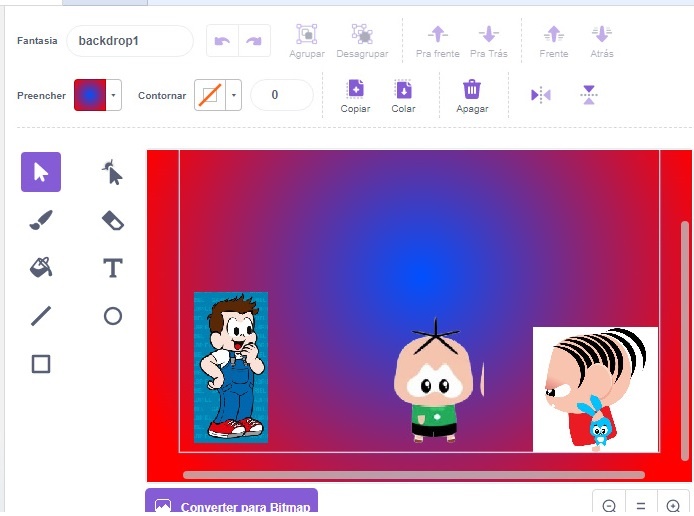This screenshot has height=516, width=694.
Task: Activate the Eraser tool
Action: [112, 220]
